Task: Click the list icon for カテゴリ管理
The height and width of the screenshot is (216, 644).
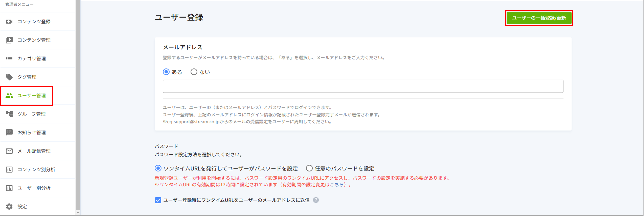Action: pyautogui.click(x=9, y=59)
